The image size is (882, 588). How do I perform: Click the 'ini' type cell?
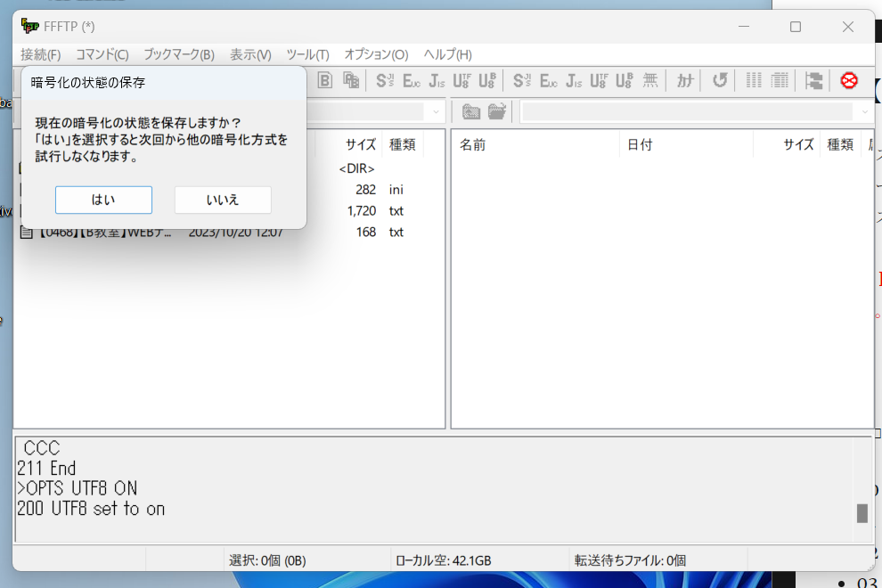[x=396, y=190]
